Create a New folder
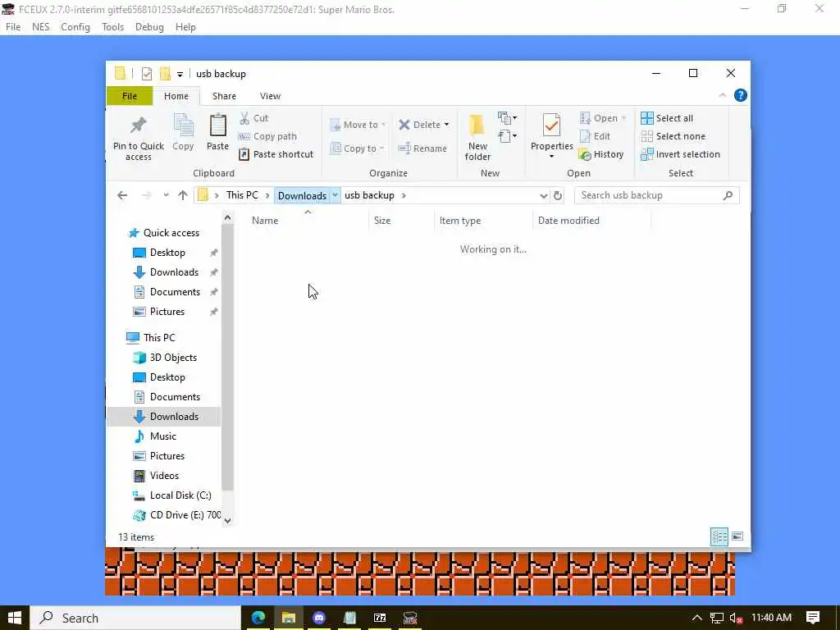This screenshot has width=840, height=630. point(477,137)
